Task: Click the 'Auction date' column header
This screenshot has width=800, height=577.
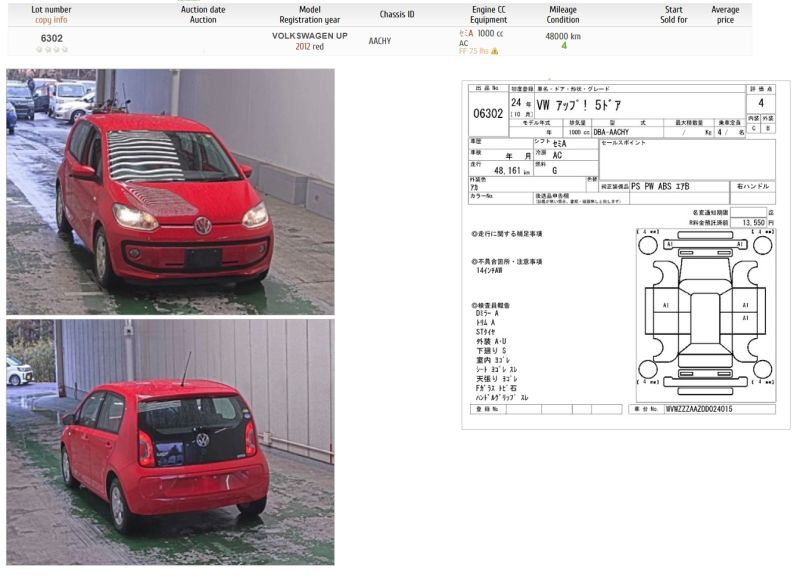Action: point(203,10)
